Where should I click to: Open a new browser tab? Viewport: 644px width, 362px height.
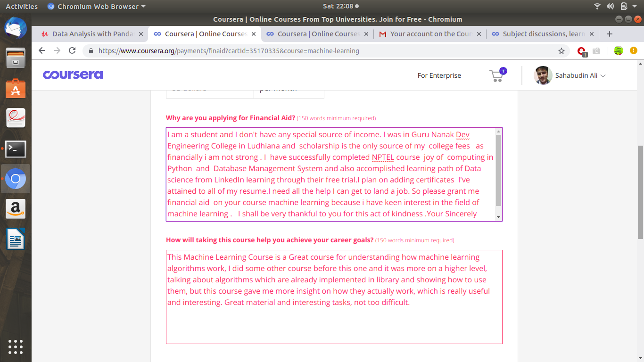pyautogui.click(x=610, y=34)
